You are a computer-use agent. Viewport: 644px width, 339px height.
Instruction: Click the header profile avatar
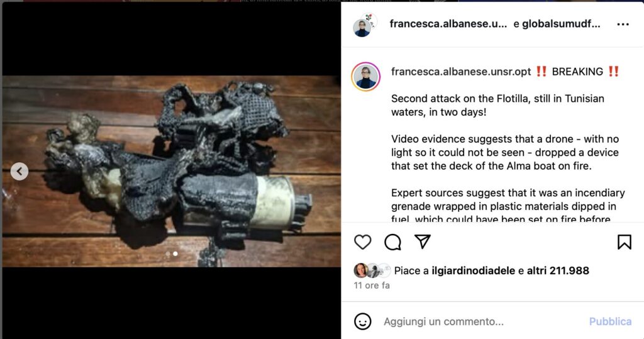pos(363,26)
